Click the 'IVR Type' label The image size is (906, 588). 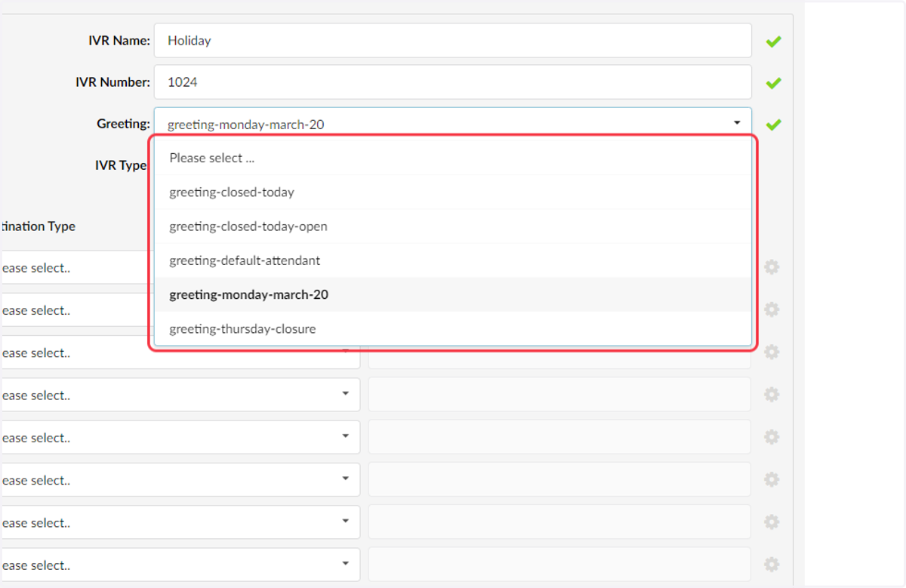pos(121,165)
